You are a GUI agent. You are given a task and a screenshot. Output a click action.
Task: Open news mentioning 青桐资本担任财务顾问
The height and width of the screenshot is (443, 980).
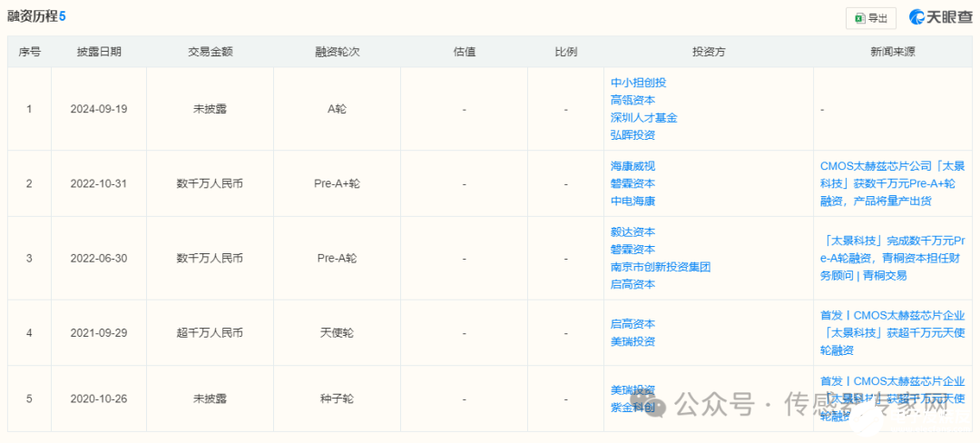pos(893,258)
